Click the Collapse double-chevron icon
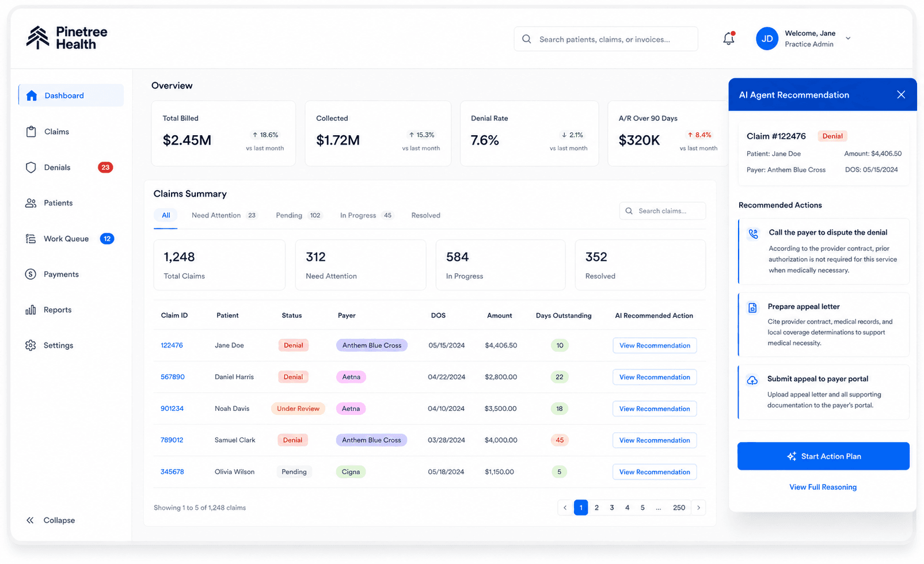Viewport: 924px width, 564px height. tap(30, 520)
